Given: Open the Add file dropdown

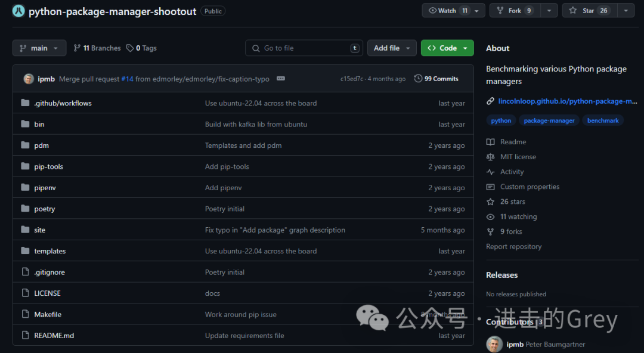Looking at the screenshot, I should [392, 48].
